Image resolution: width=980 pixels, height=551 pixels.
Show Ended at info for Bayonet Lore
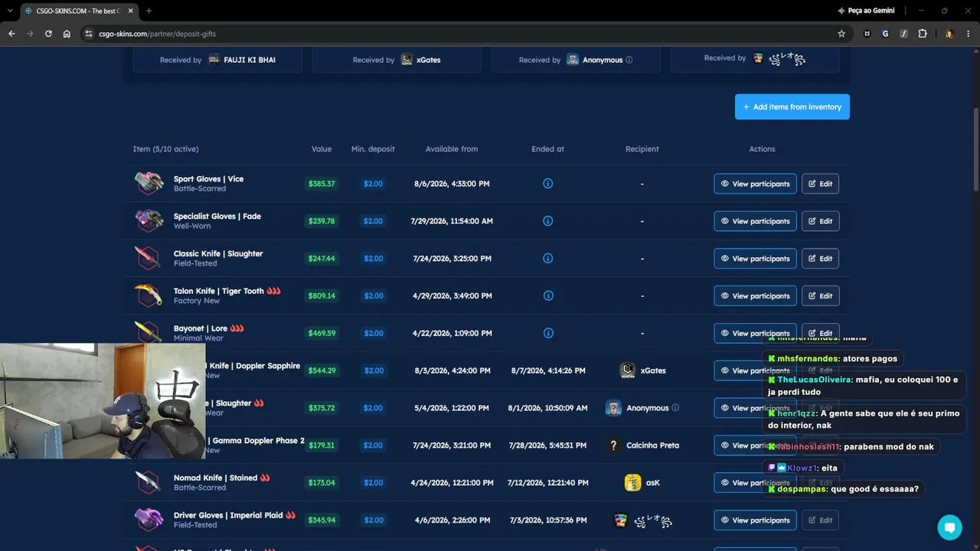547,333
